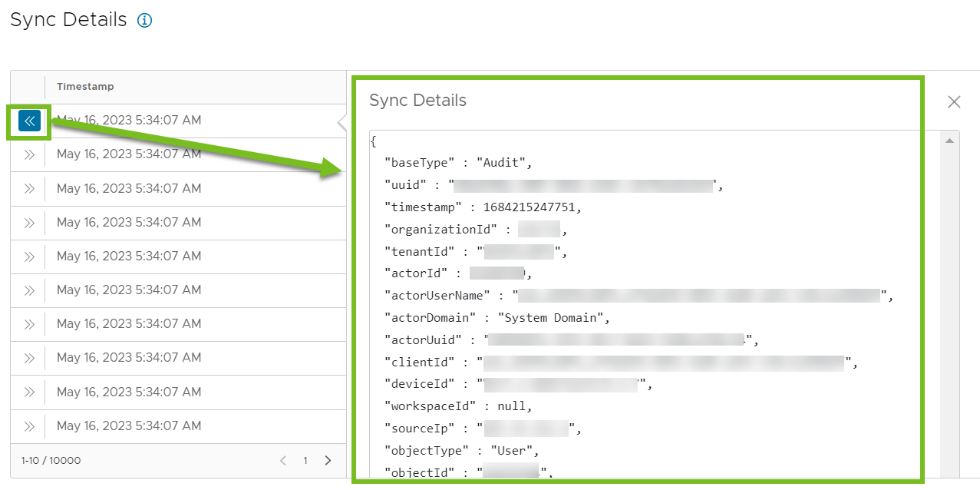This screenshot has height=490, width=980.
Task: Go to the previous page of results
Action: click(283, 461)
